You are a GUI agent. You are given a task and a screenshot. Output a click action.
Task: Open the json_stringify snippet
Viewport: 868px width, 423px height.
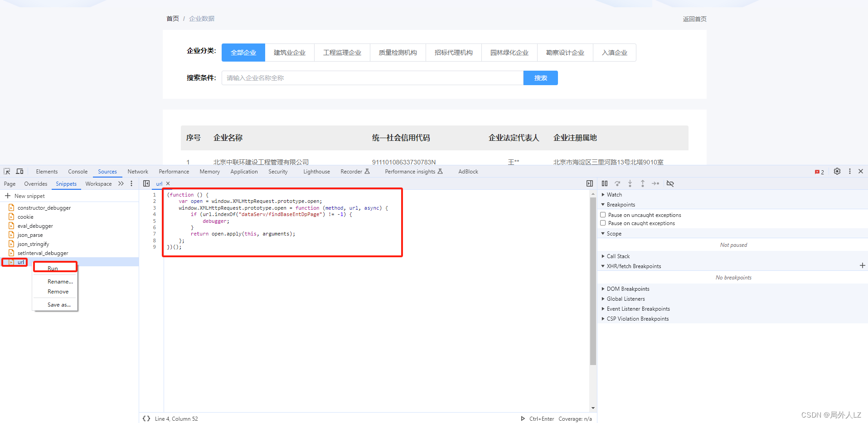(33, 244)
